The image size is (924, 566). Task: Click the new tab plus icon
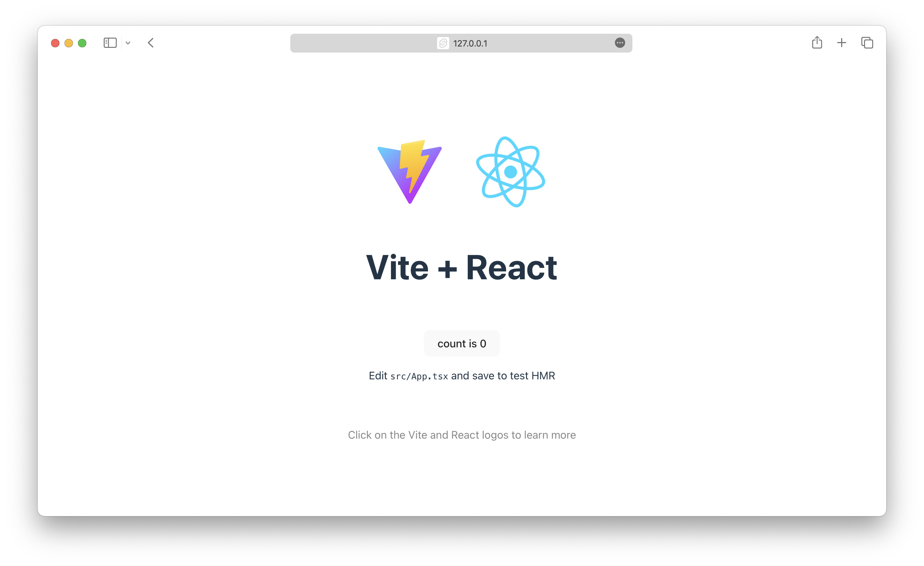coord(841,43)
